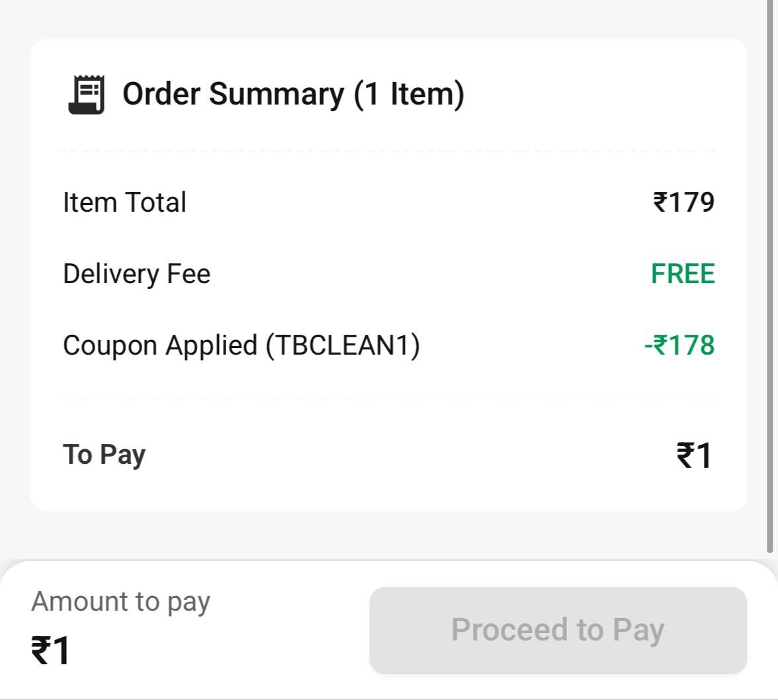778x700 pixels.
Task: Click the dashed divider below Order Summary heading
Action: pyautogui.click(x=389, y=151)
